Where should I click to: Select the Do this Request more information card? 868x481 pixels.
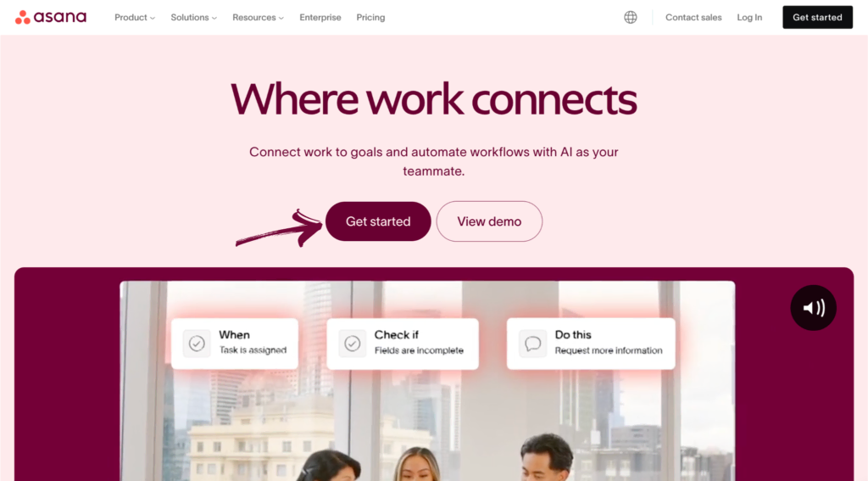point(591,344)
